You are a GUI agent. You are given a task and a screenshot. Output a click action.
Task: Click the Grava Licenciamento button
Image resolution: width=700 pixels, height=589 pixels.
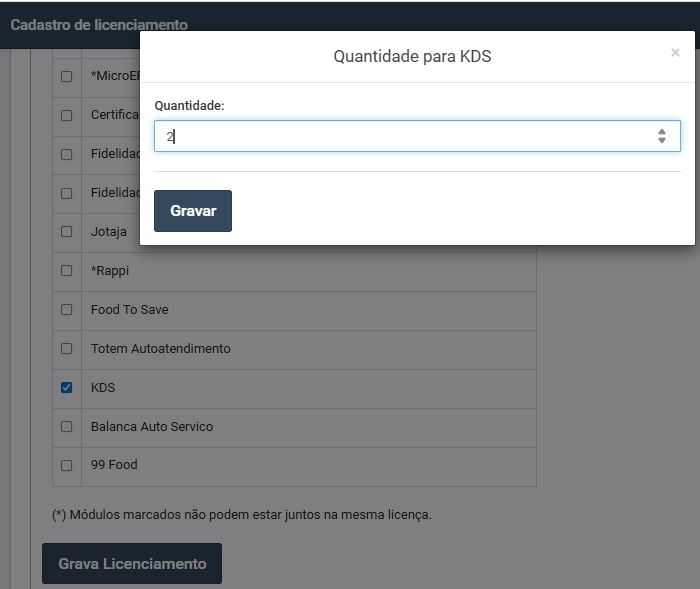132,564
